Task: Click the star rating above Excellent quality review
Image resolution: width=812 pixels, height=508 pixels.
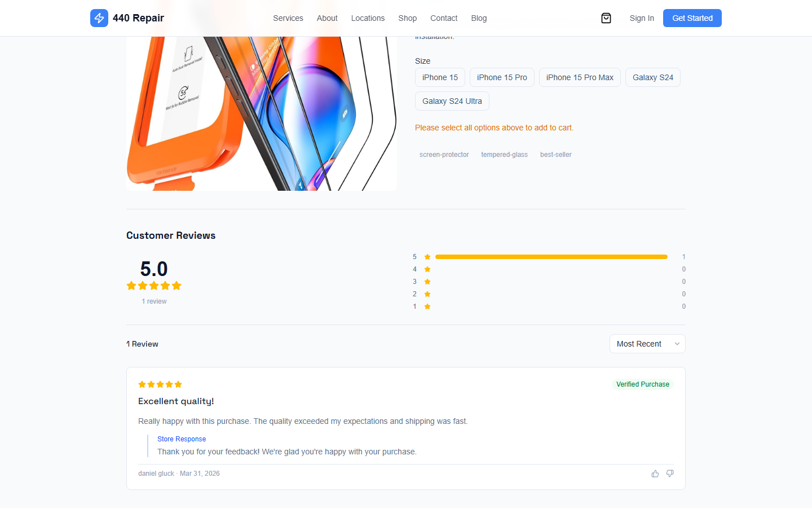Action: (x=160, y=384)
